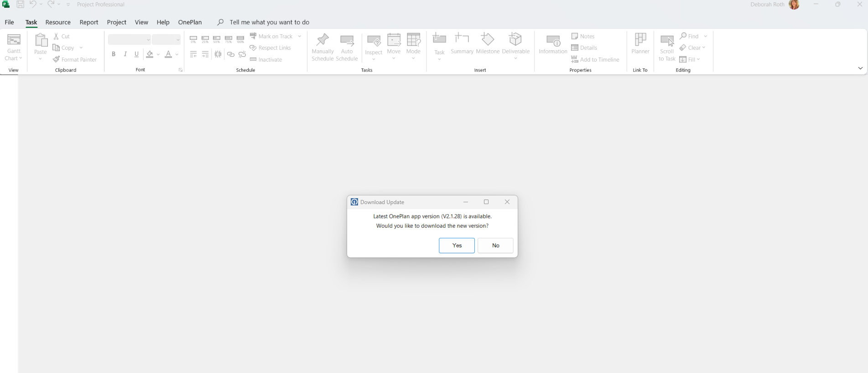The width and height of the screenshot is (868, 373).
Task: Open task Details
Action: tap(584, 48)
